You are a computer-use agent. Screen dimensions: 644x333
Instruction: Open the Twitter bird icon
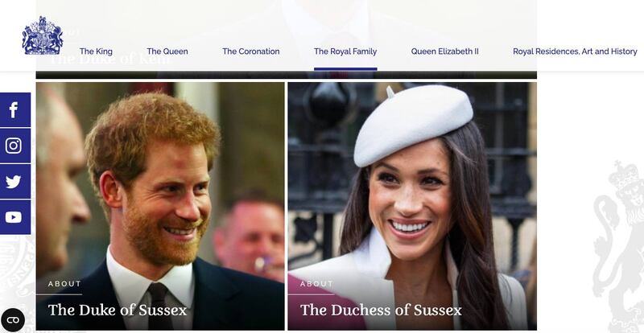point(14,181)
